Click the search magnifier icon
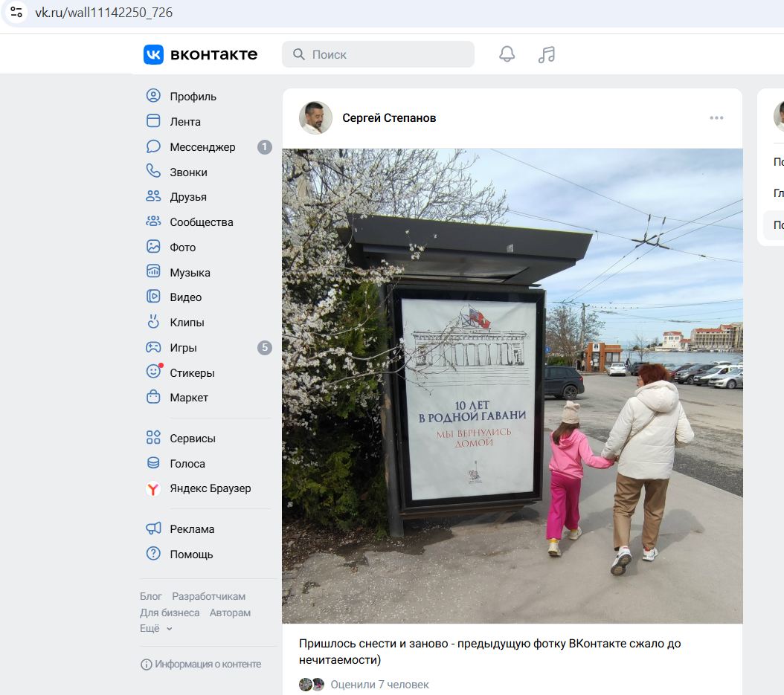Screen dimensions: 784x695 tap(298, 54)
